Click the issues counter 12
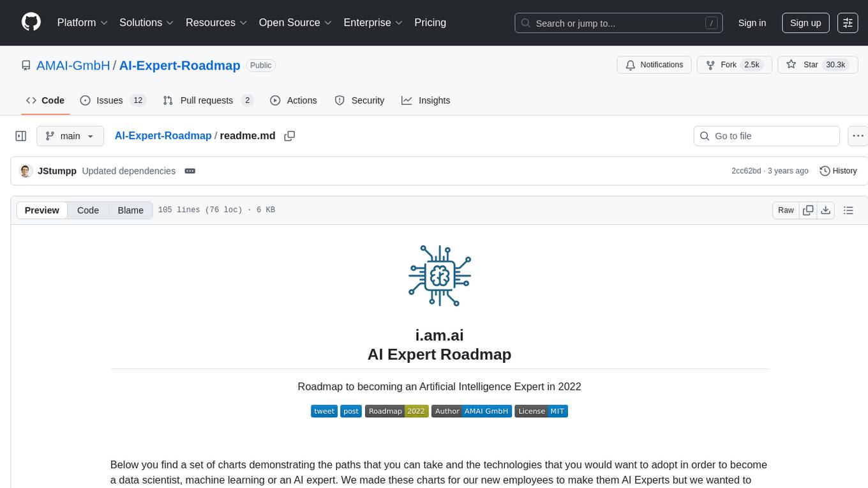The image size is (868, 488). click(138, 100)
